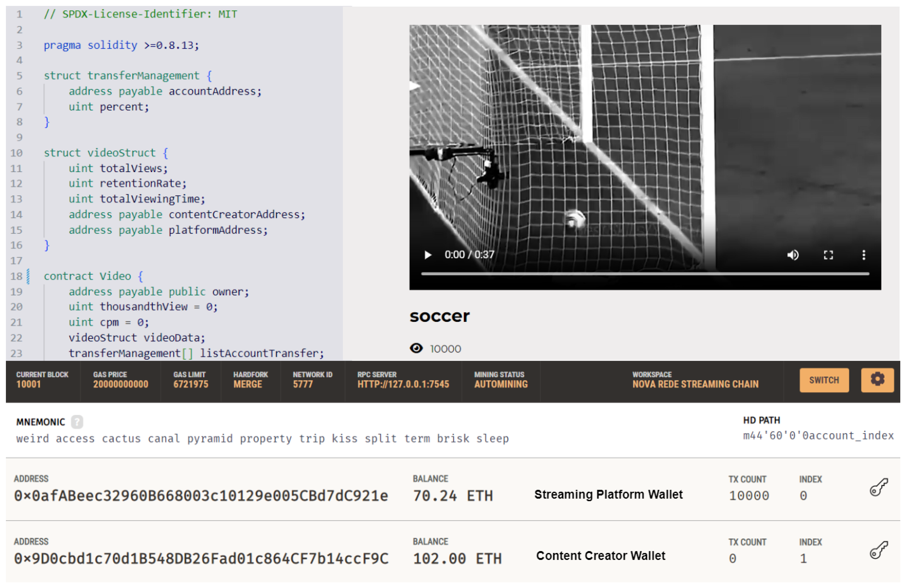Show key for Content Creator Wallet account
Viewport: 905px width, 588px height.
tap(878, 550)
